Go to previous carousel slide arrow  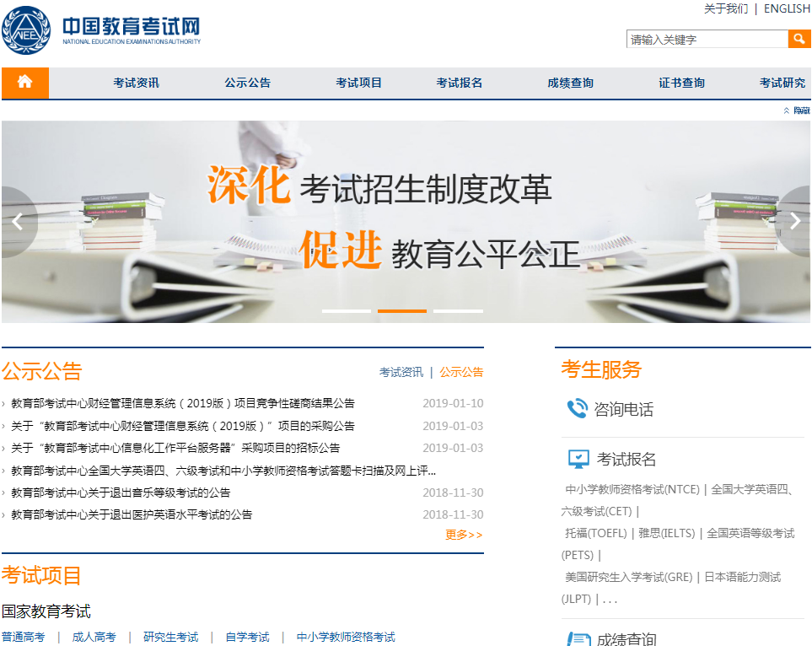click(17, 222)
